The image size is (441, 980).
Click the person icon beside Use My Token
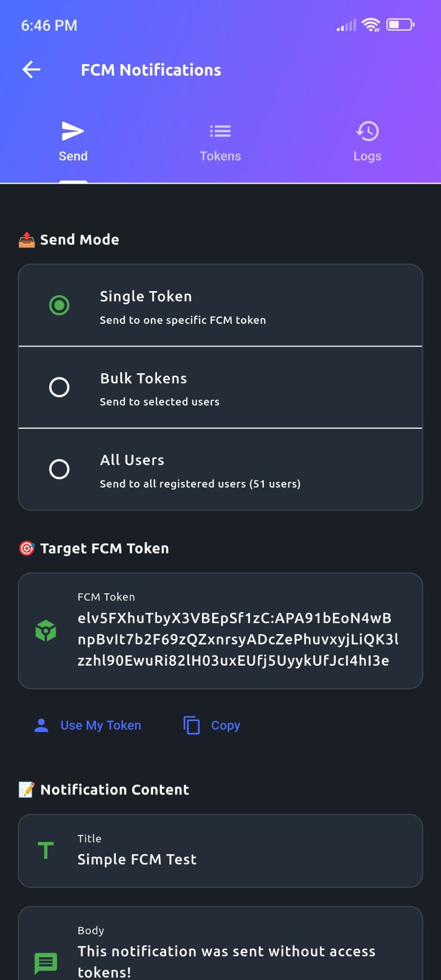click(42, 725)
